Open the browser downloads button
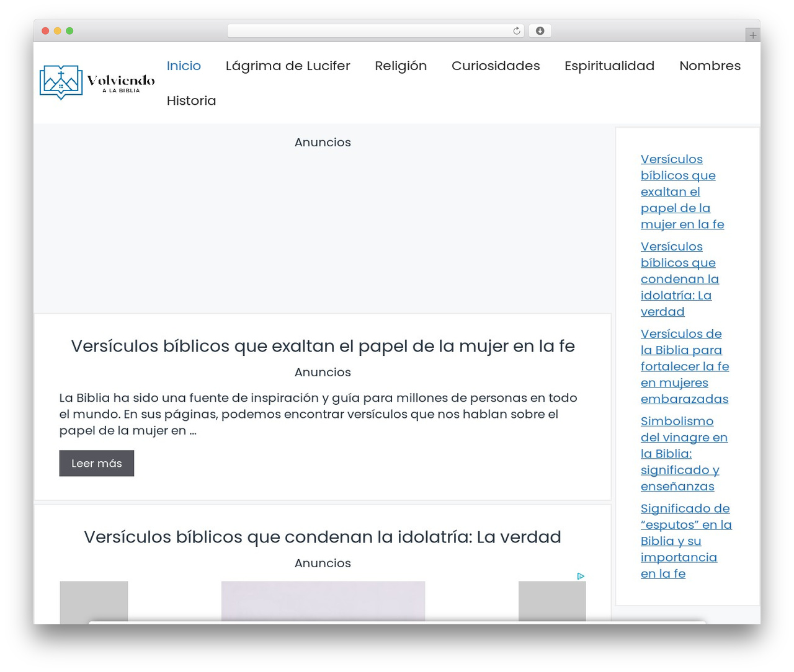This screenshot has height=672, width=794. click(x=540, y=31)
